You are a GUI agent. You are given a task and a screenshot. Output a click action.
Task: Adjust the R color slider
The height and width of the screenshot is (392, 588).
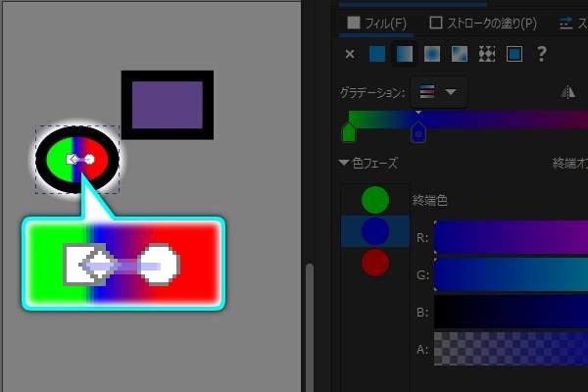point(511,237)
